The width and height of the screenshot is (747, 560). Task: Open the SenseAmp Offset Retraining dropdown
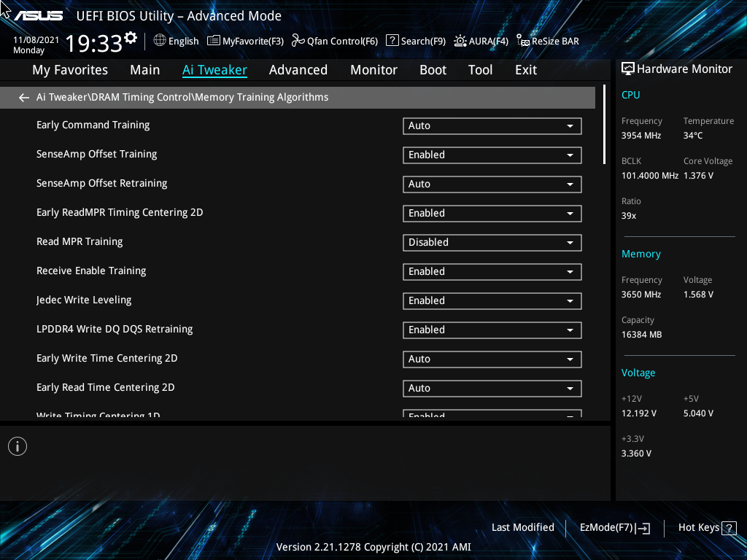coord(492,184)
